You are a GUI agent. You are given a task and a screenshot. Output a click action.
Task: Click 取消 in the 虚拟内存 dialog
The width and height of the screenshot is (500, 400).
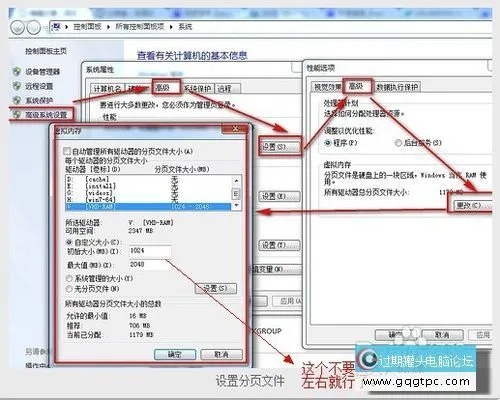click(x=221, y=354)
